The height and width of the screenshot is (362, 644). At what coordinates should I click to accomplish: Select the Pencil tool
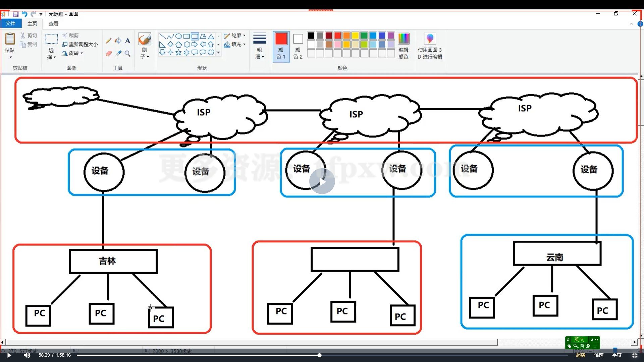(108, 41)
